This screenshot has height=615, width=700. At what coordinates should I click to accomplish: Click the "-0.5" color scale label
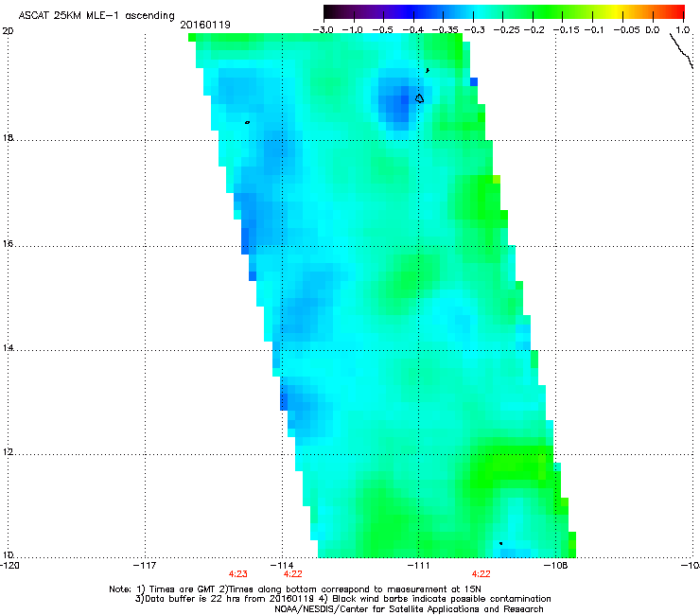click(382, 30)
